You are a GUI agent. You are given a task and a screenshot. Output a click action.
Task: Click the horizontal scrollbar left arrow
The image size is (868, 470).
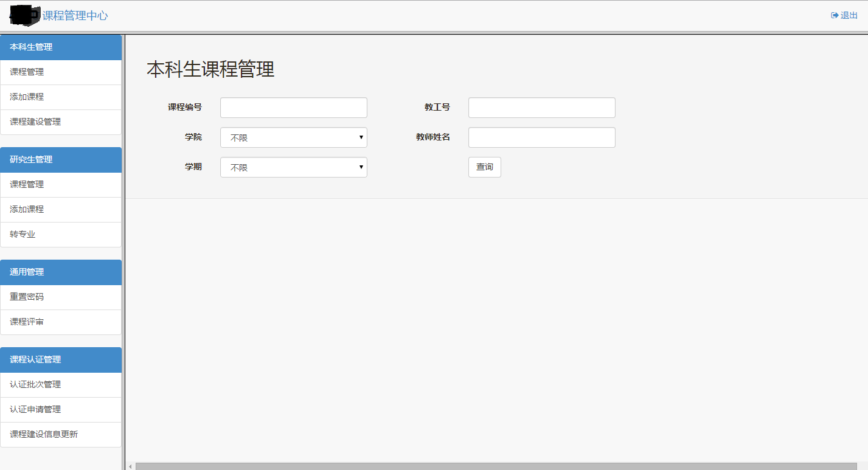pos(130,466)
